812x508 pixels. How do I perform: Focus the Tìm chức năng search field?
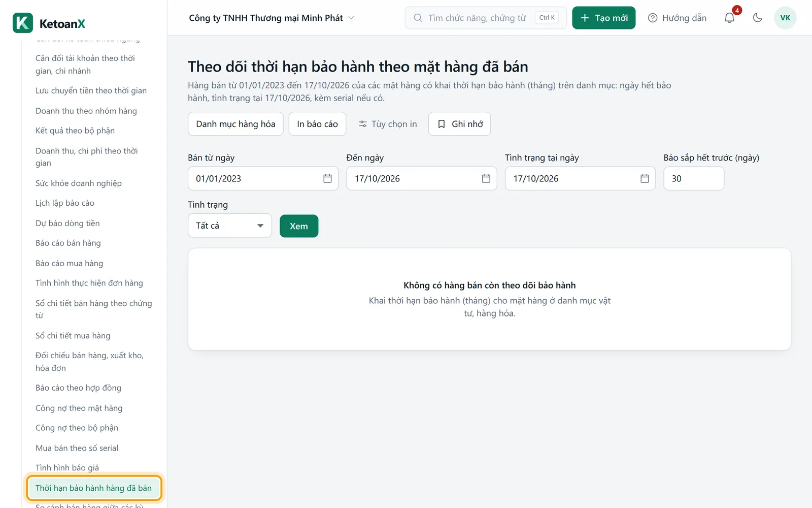486,18
